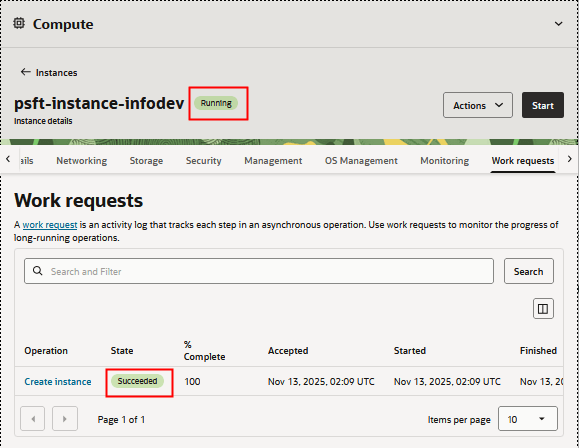This screenshot has width=579, height=448.
Task: Go to previous page arrow
Action: click(x=32, y=418)
